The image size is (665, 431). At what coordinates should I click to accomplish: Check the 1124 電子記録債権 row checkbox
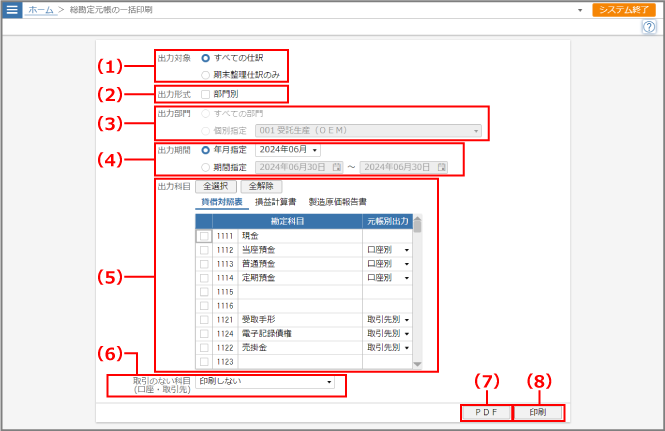pos(204,334)
